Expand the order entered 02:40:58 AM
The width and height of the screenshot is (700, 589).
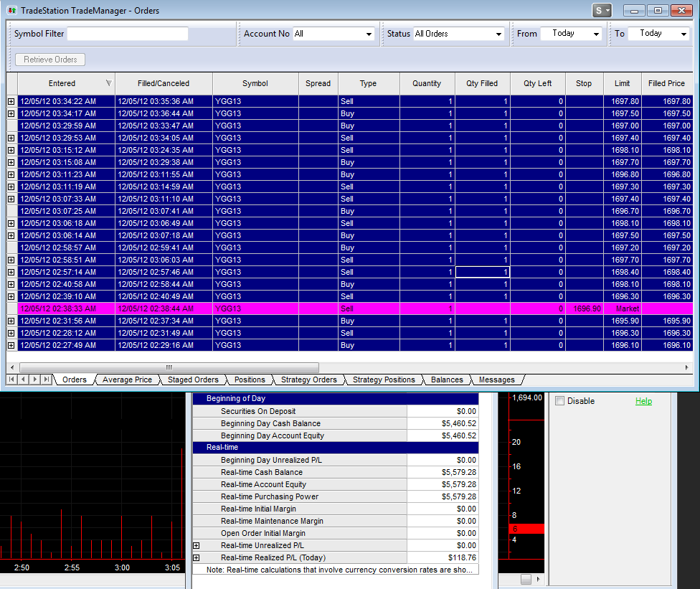click(11, 284)
